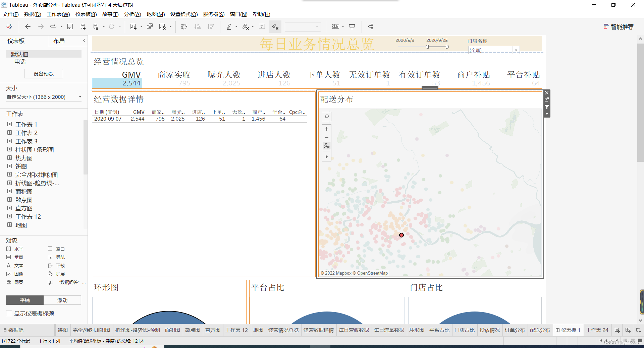The width and height of the screenshot is (644, 348).
Task: Click the clear sheet icon
Action: [162, 26]
